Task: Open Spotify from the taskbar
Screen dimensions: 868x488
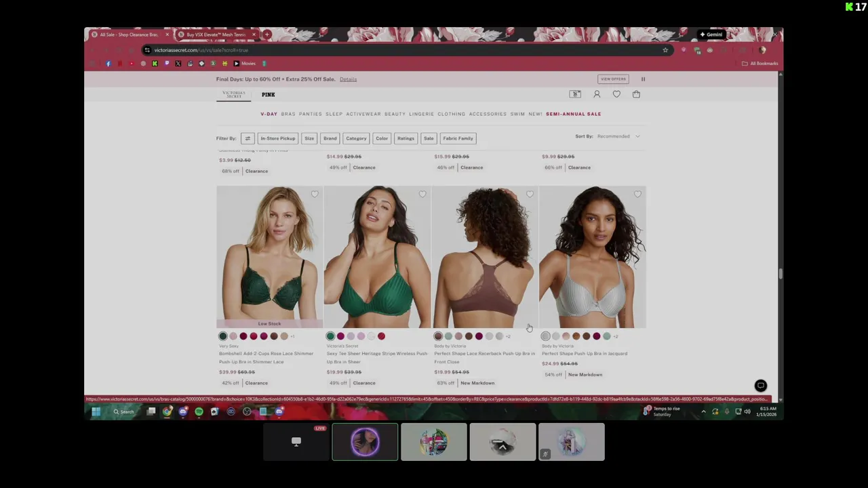Action: (x=199, y=411)
